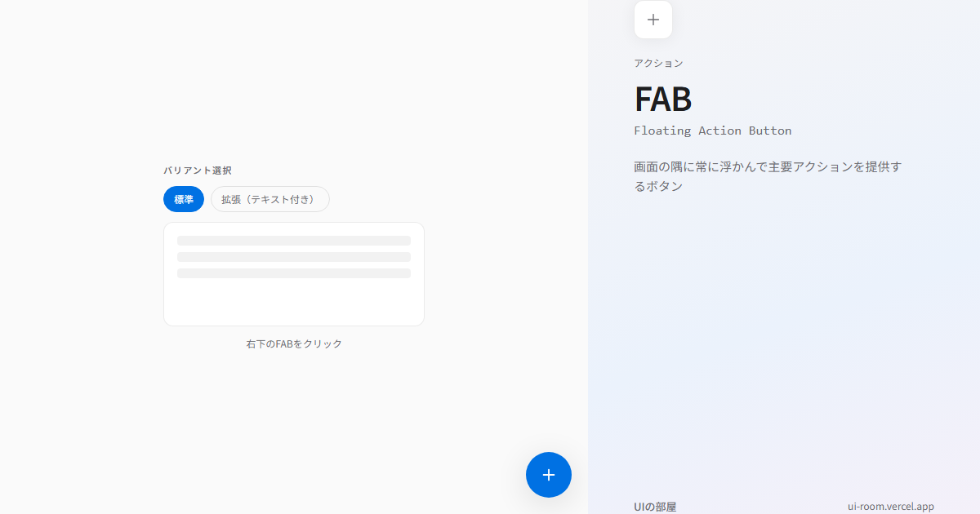Screen dimensions: 980x514
Task: Open the ui-room.vercel.app footer link
Action: tap(891, 507)
